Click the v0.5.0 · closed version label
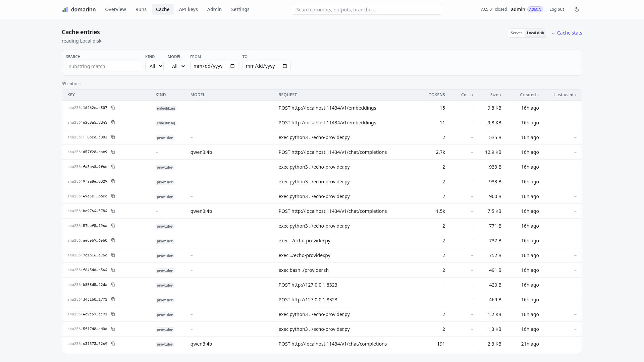Viewport: 644px width, 362px height. [493, 9]
